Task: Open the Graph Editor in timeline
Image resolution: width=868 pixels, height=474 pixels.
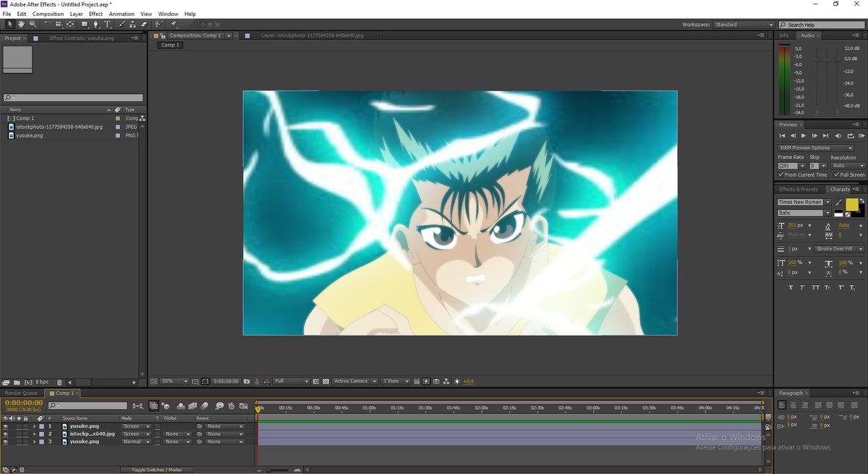Action: click(x=243, y=407)
